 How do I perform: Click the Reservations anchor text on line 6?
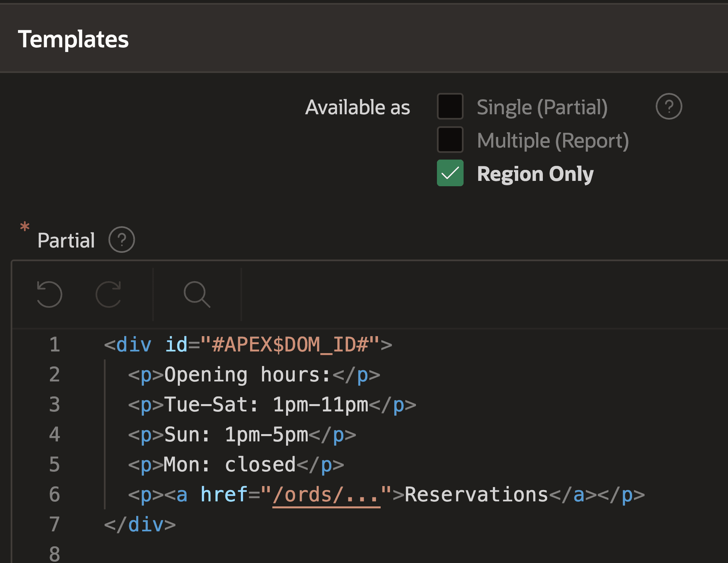tap(475, 495)
